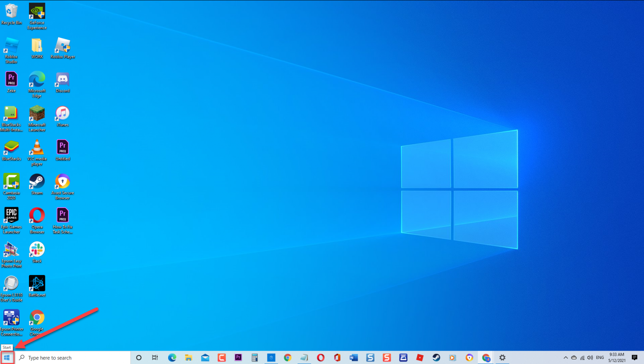This screenshot has width=644, height=364.
Task: Select the Recycle Bin desktop icon
Action: [x=11, y=14]
